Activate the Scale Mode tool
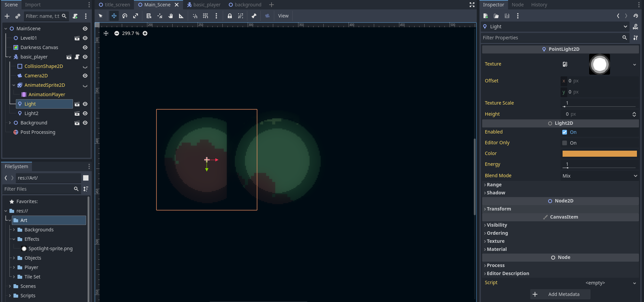 point(136,16)
